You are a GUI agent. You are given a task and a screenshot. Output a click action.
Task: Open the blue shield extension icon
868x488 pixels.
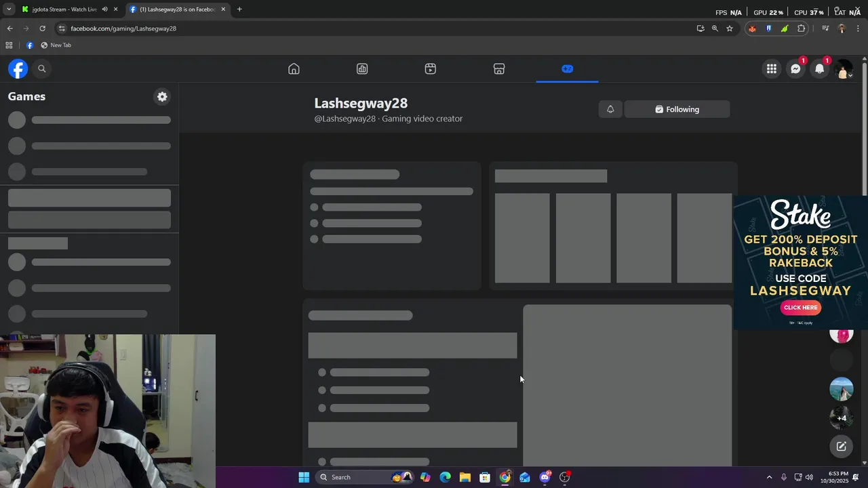768,28
